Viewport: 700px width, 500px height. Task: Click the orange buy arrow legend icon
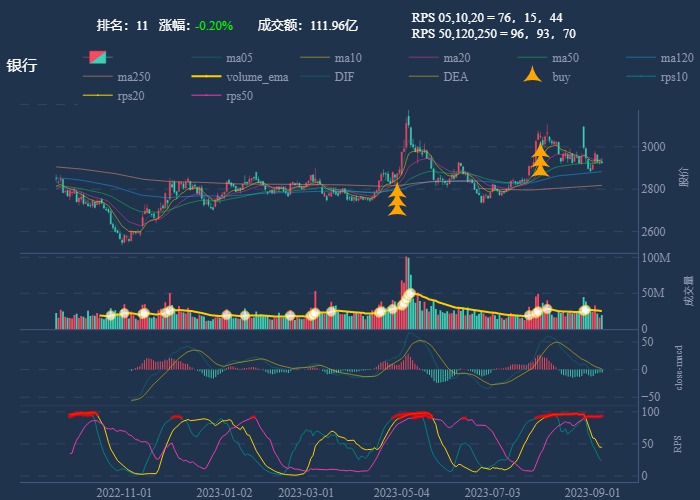click(534, 77)
